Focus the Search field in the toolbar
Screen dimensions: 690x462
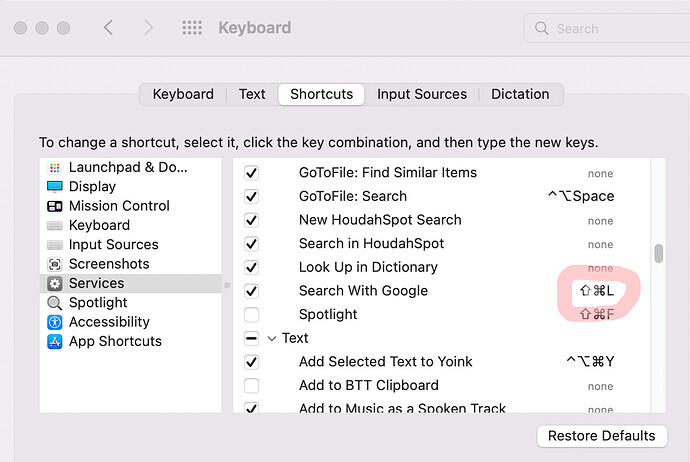tap(607, 29)
